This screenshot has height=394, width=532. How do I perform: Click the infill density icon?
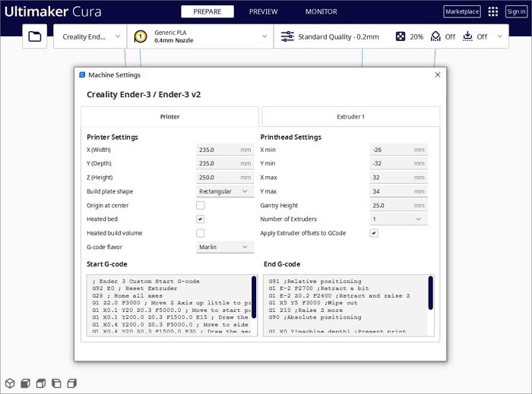401,36
